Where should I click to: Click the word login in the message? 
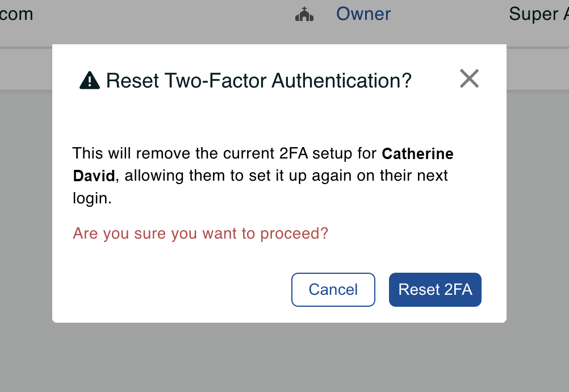tap(92, 198)
